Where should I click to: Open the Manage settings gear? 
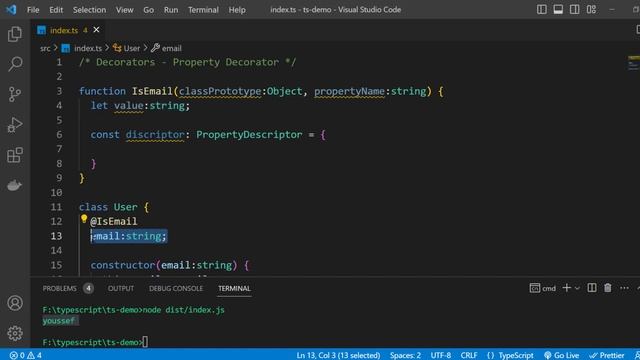[x=15, y=333]
